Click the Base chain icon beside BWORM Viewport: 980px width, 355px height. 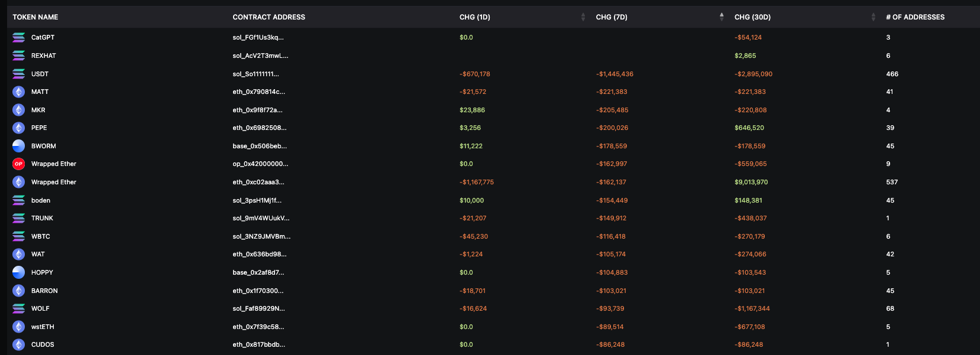(19, 146)
